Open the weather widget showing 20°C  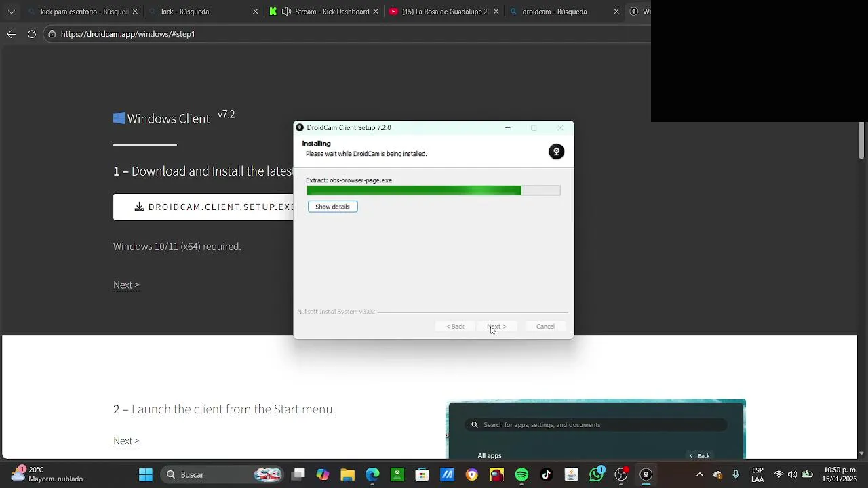pos(47,474)
